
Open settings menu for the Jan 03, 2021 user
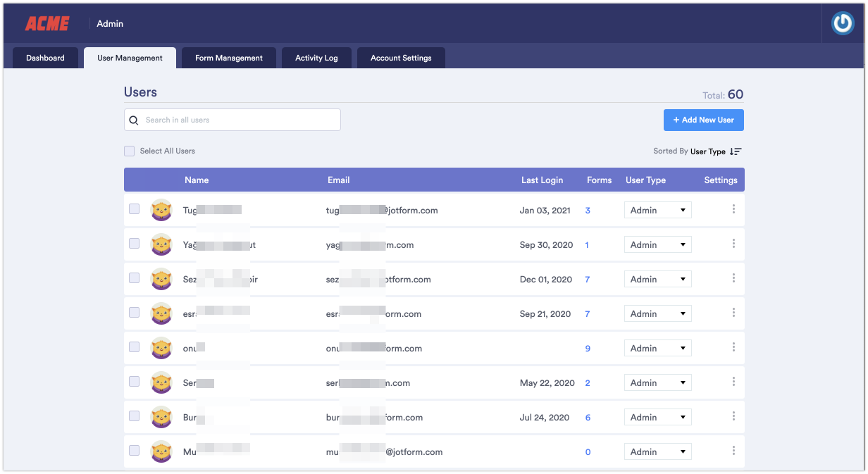[x=733, y=209]
